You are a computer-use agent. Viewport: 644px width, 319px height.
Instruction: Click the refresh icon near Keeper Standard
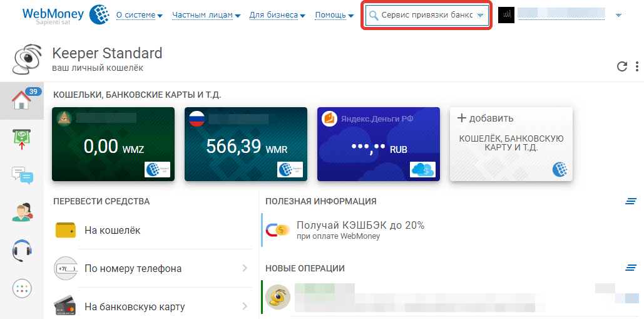pos(621,66)
